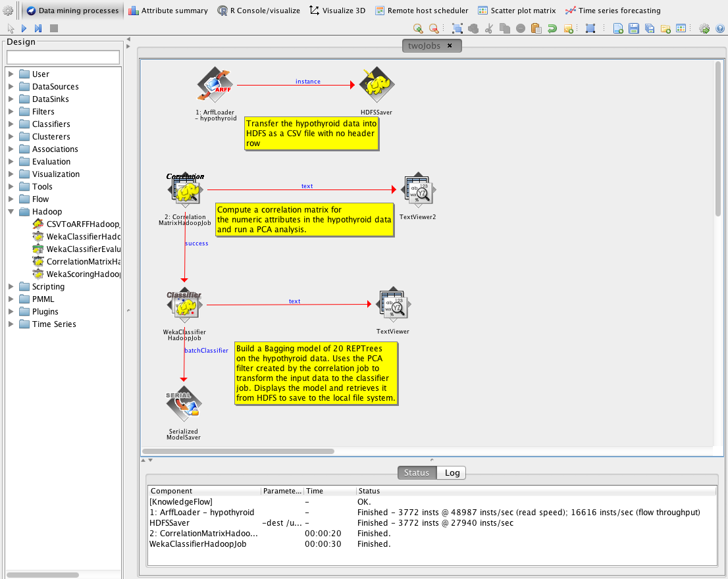Click the Status column header
Viewport: 728px width, 579px height.
pyautogui.click(x=536, y=491)
